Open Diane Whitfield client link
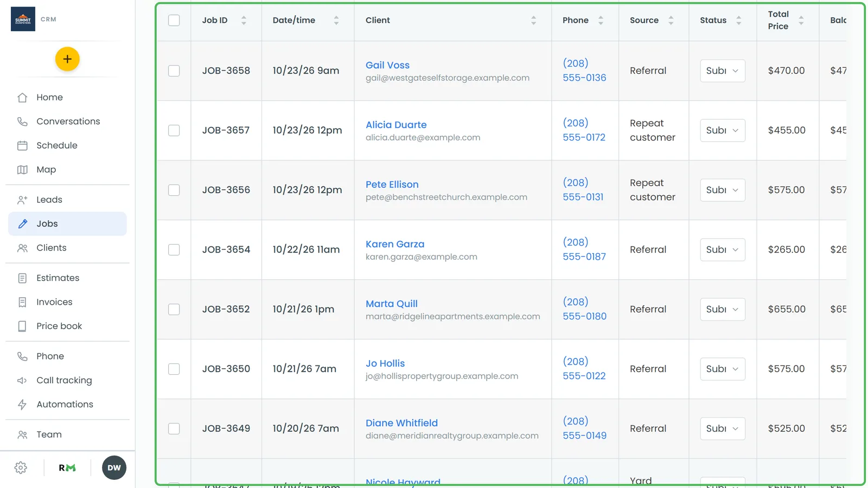 point(401,423)
